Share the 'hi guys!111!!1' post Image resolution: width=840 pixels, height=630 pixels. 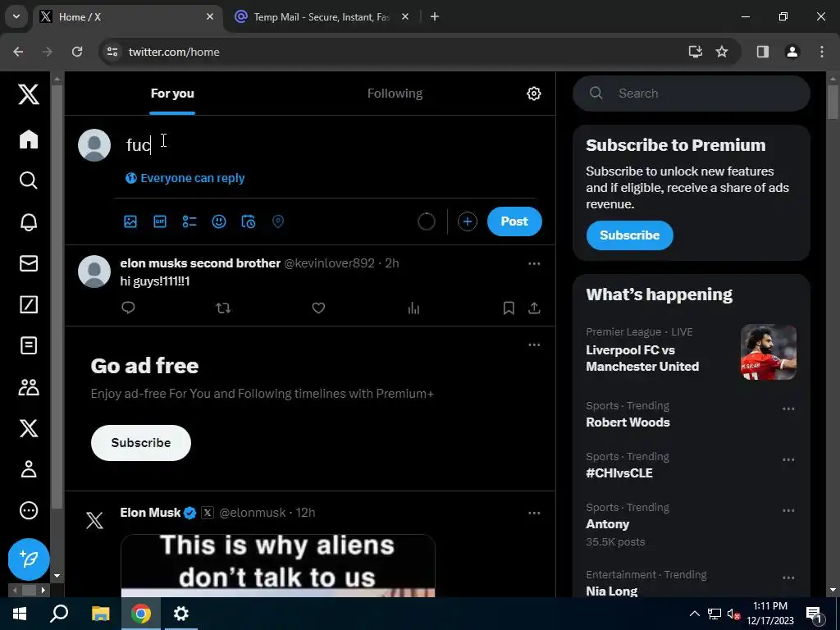coord(534,308)
